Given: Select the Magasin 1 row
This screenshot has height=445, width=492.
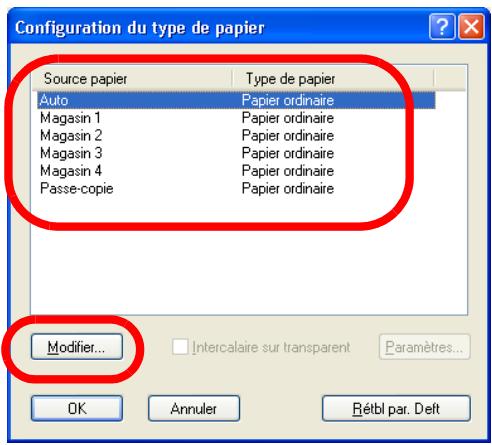Looking at the screenshot, I should click(x=236, y=118).
